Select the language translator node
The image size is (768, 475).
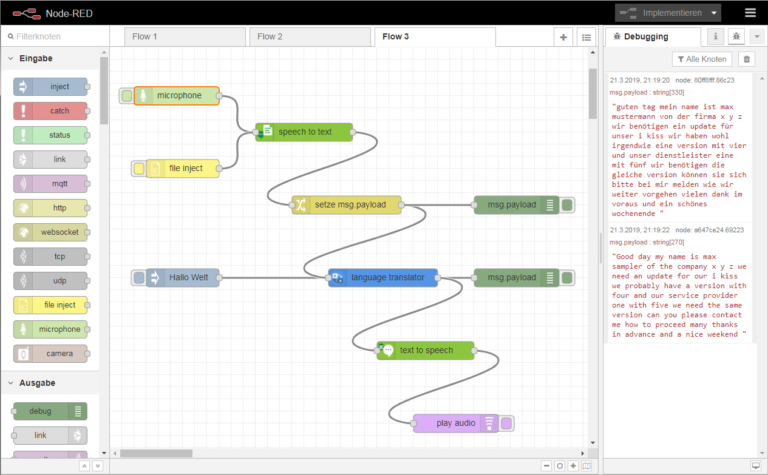click(383, 278)
